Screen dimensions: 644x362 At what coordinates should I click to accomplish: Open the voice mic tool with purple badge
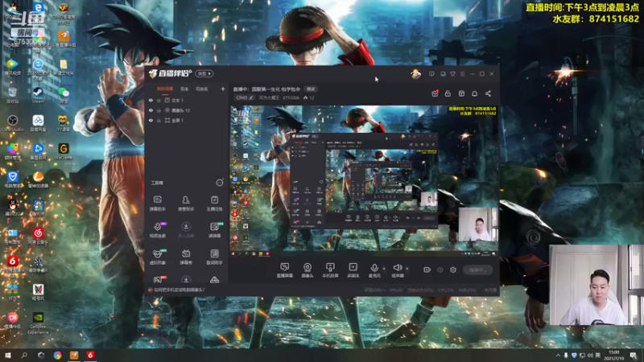[x=157, y=230]
